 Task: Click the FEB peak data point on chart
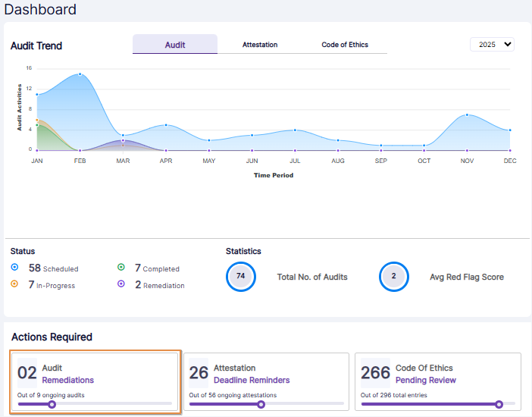(80, 74)
